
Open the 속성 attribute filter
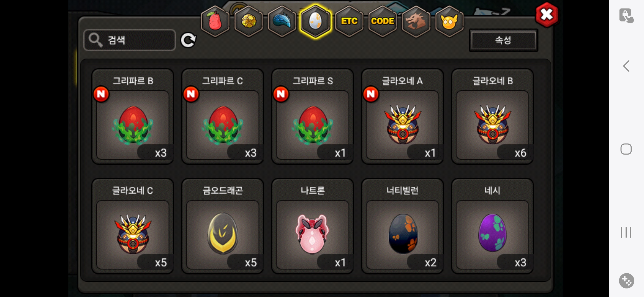(x=503, y=40)
